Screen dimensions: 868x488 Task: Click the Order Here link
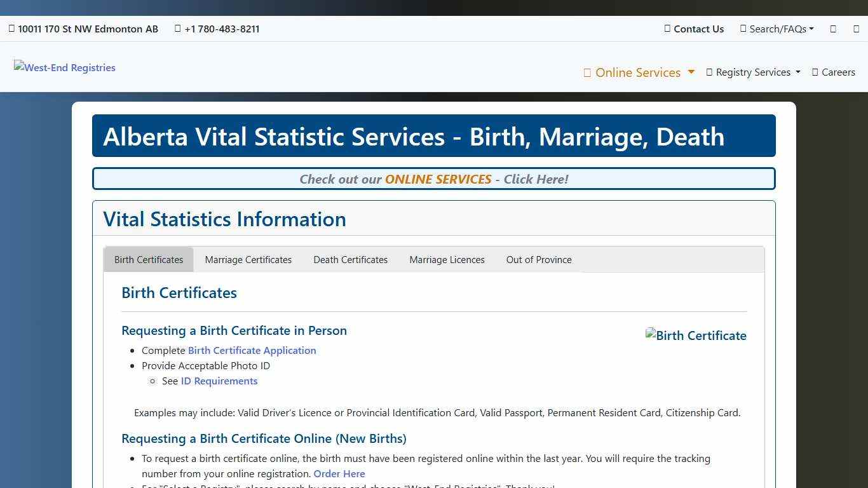339,473
